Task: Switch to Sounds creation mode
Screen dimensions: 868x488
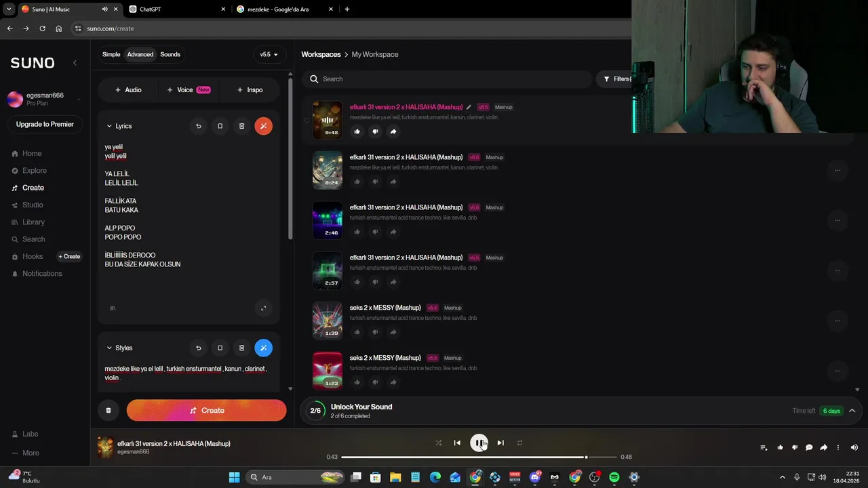Action: (170, 54)
